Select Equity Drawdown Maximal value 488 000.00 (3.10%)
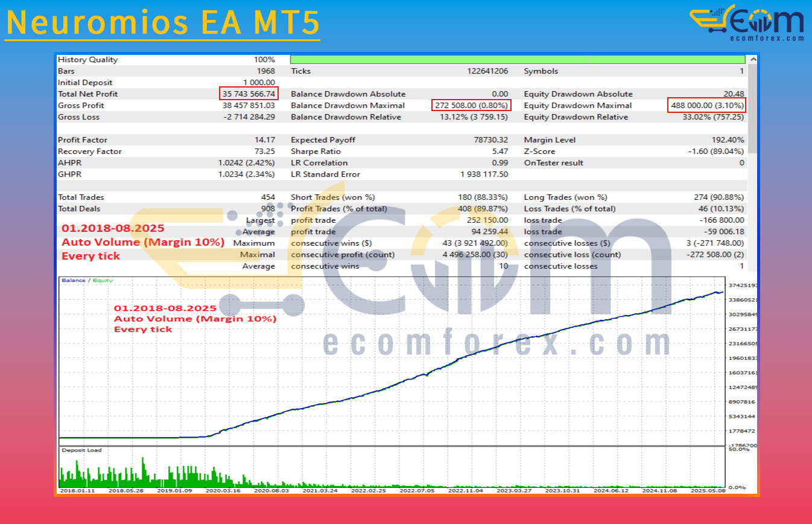Screen dimensions: 812x524 click(707, 106)
